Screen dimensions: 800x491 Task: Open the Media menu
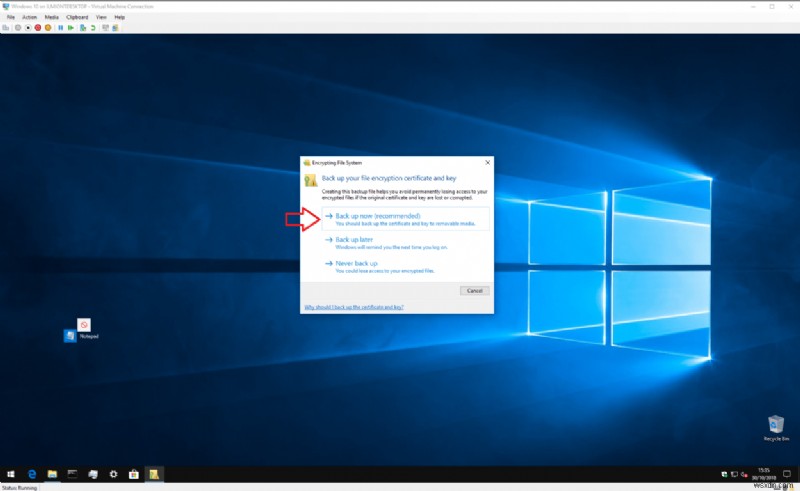pos(52,17)
